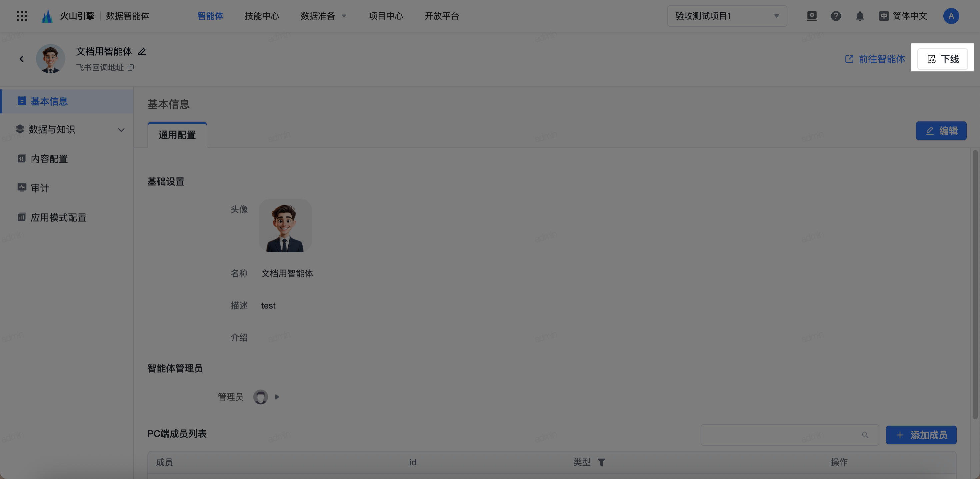Click the description value test
The height and width of the screenshot is (479, 980).
pyautogui.click(x=268, y=306)
